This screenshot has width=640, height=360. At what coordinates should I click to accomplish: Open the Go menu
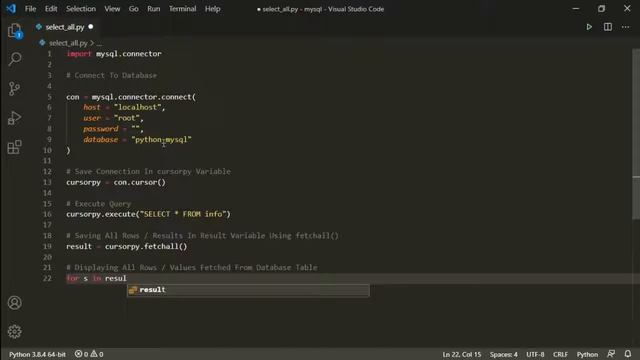coord(133,9)
